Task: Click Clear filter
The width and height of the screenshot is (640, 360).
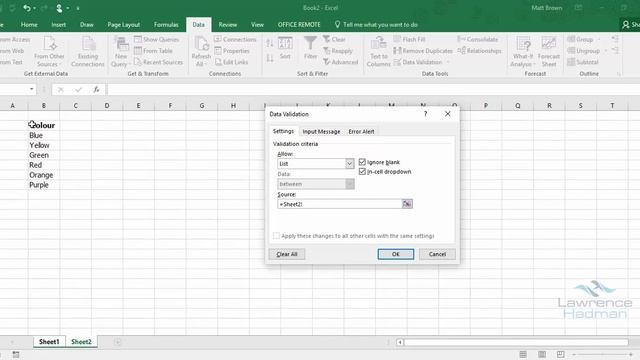Action: click(334, 39)
